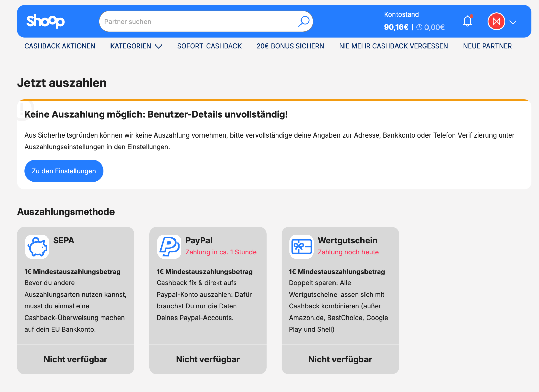Image resolution: width=539 pixels, height=392 pixels.
Task: Click the Kontostand label
Action: pyautogui.click(x=402, y=14)
